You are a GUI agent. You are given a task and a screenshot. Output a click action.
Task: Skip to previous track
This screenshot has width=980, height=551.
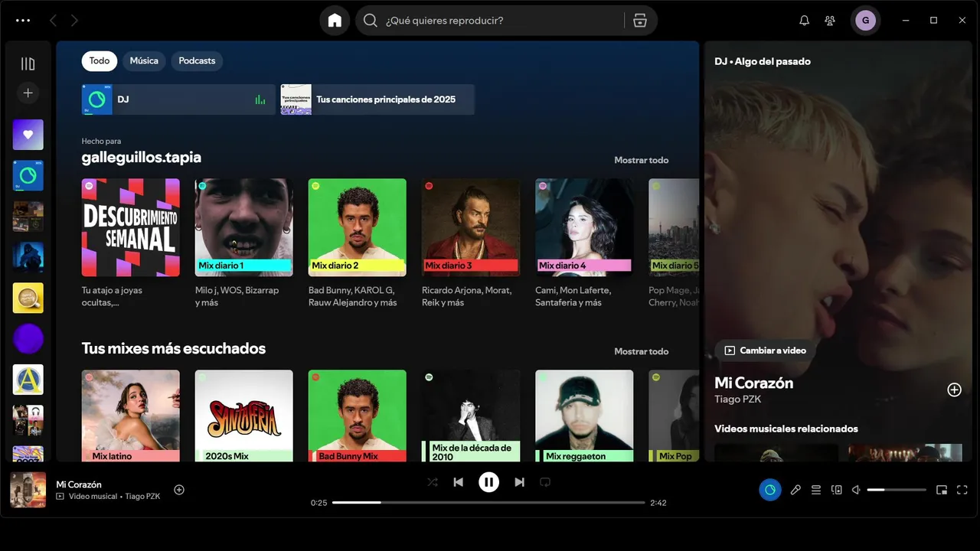[458, 482]
